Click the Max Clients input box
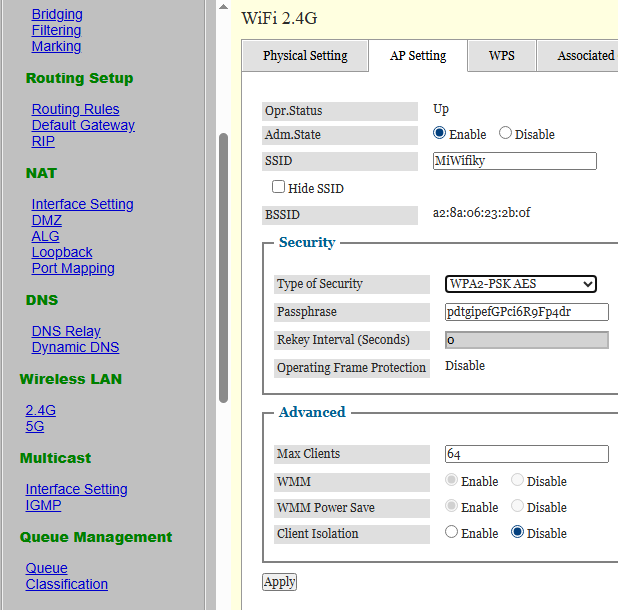618x610 pixels. tap(526, 454)
